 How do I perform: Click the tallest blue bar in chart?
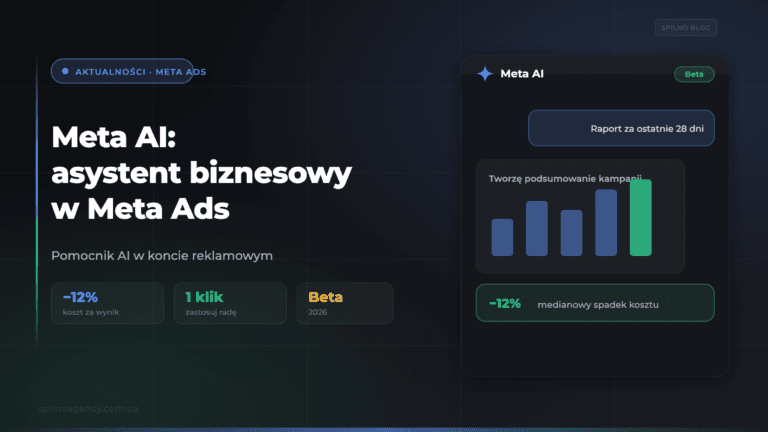pyautogui.click(x=606, y=223)
